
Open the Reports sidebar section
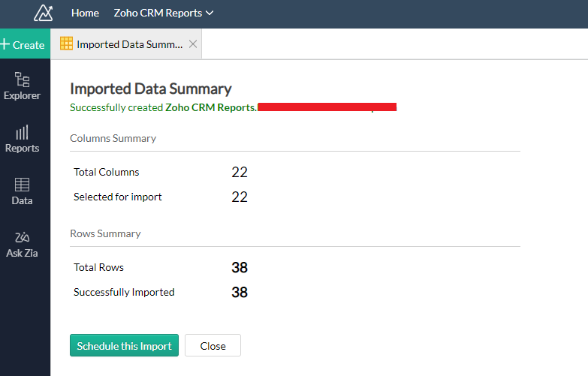pos(22,139)
